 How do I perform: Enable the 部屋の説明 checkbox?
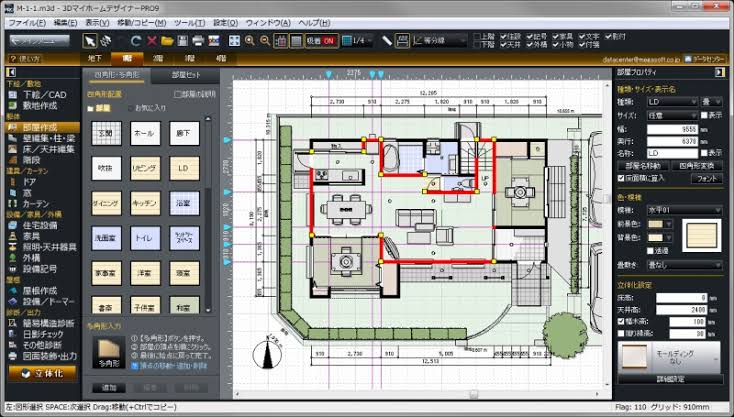pyautogui.click(x=177, y=94)
